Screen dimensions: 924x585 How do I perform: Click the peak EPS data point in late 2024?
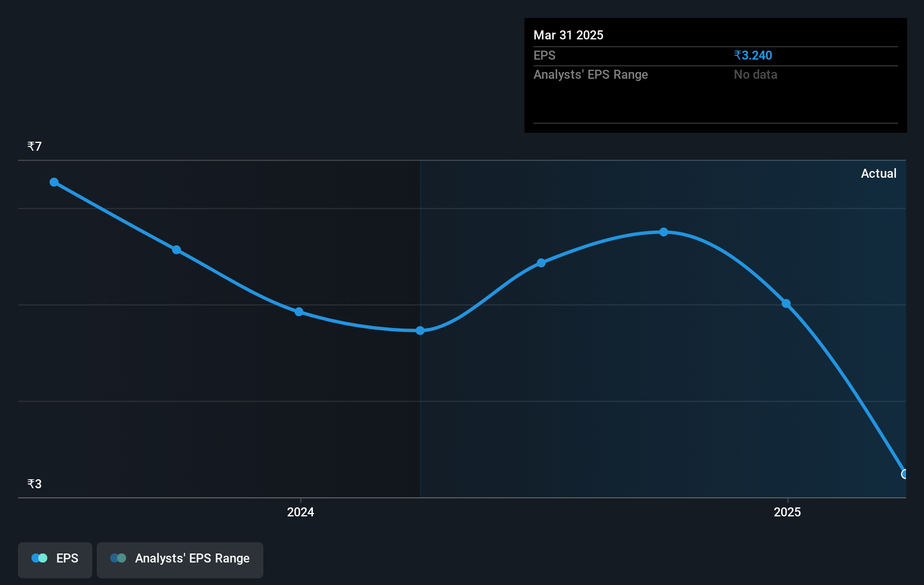click(664, 232)
